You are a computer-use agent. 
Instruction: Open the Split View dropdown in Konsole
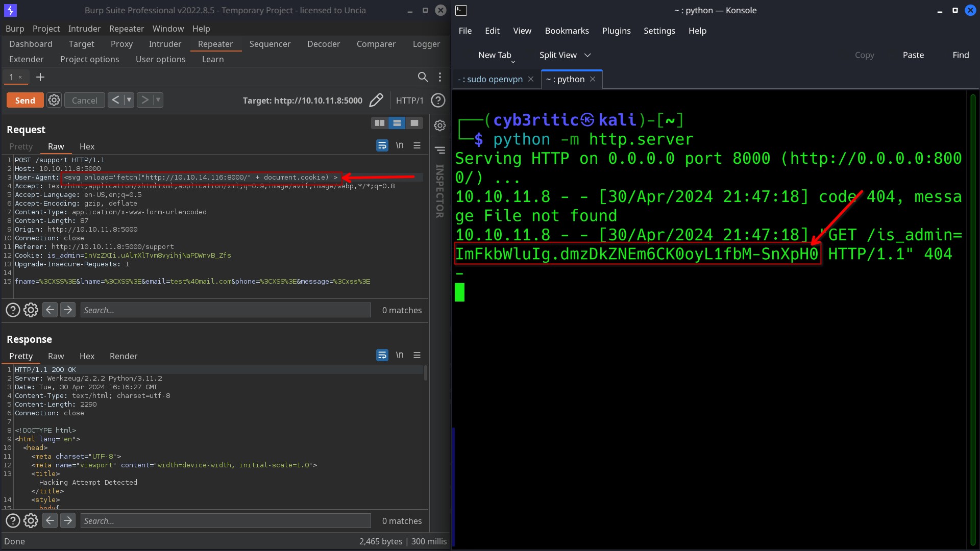click(587, 55)
